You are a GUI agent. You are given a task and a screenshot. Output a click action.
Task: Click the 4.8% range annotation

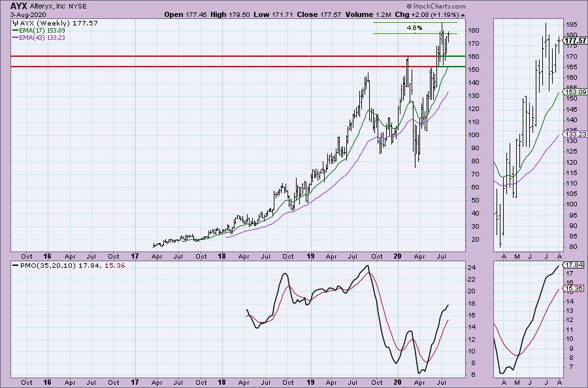click(414, 27)
